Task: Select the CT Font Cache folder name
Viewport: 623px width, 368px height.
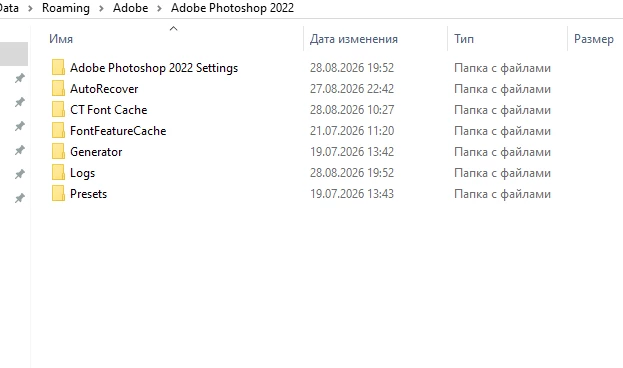Action: point(108,110)
